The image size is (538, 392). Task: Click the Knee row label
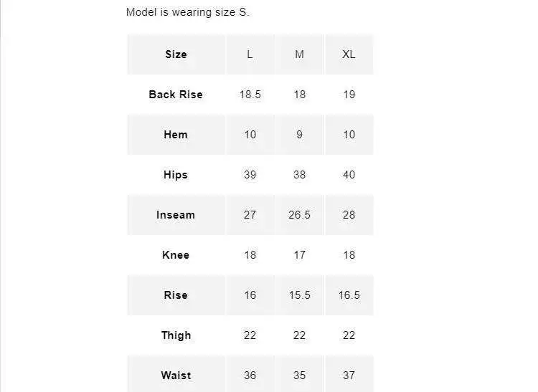176,255
